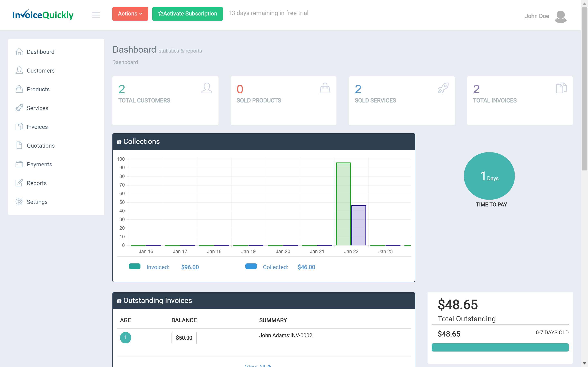
Task: Click the Jan 22 invoiced green bar
Action: pos(343,204)
